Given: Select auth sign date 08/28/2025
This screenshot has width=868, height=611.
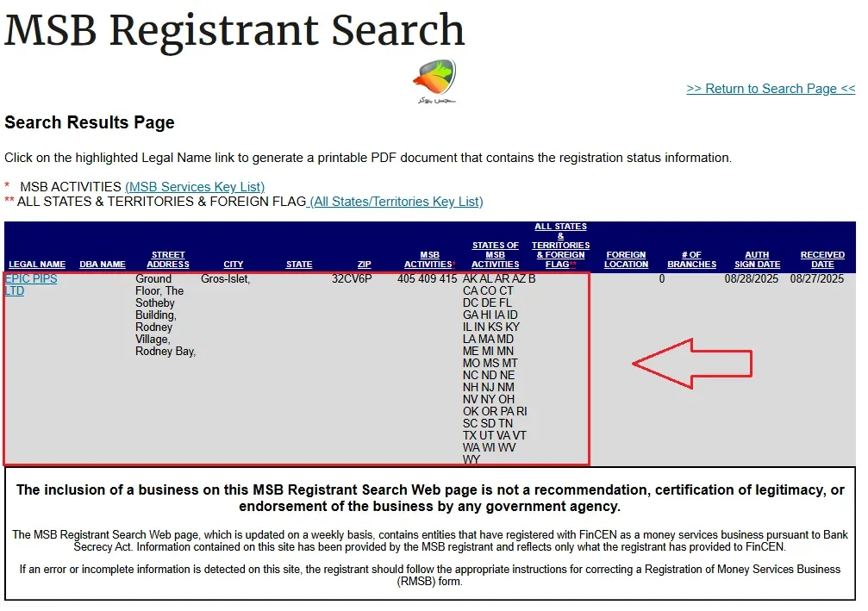Looking at the screenshot, I should pyautogui.click(x=751, y=279).
